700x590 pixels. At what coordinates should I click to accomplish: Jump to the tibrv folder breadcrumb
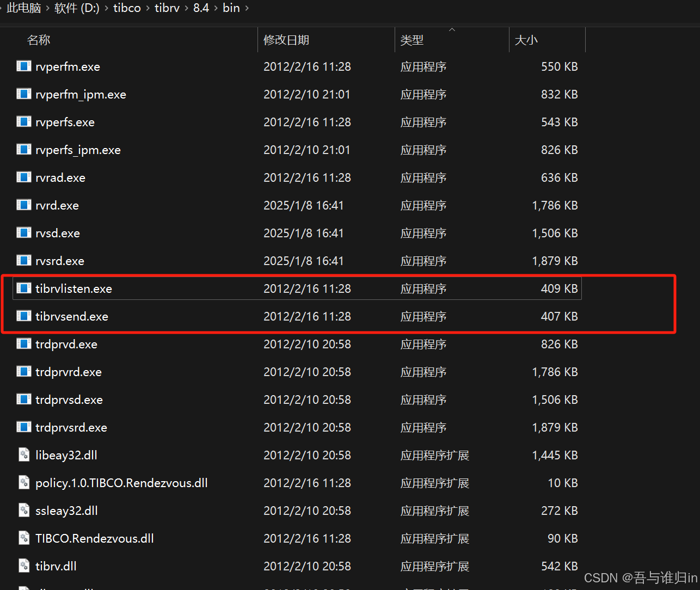(167, 8)
